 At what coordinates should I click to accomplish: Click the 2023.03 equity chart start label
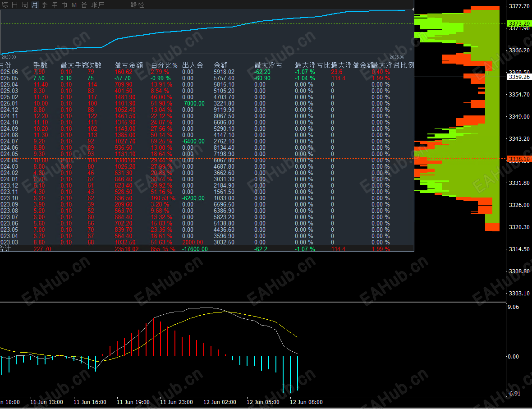(x=9, y=57)
